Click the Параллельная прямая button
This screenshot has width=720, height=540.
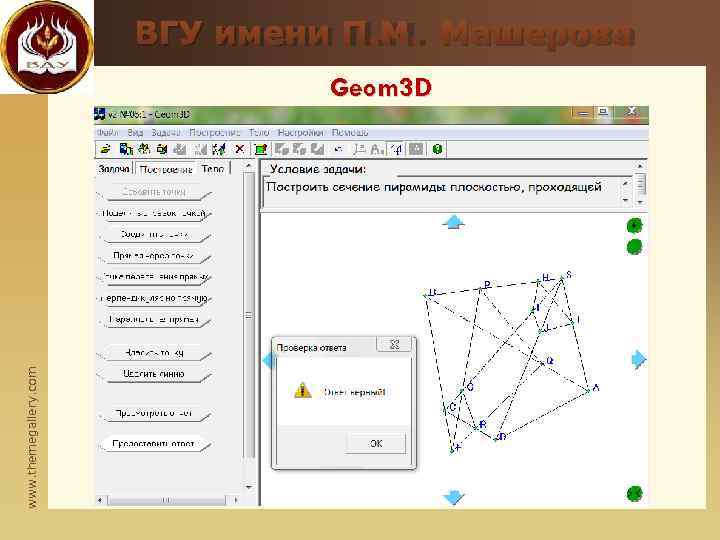tap(153, 320)
